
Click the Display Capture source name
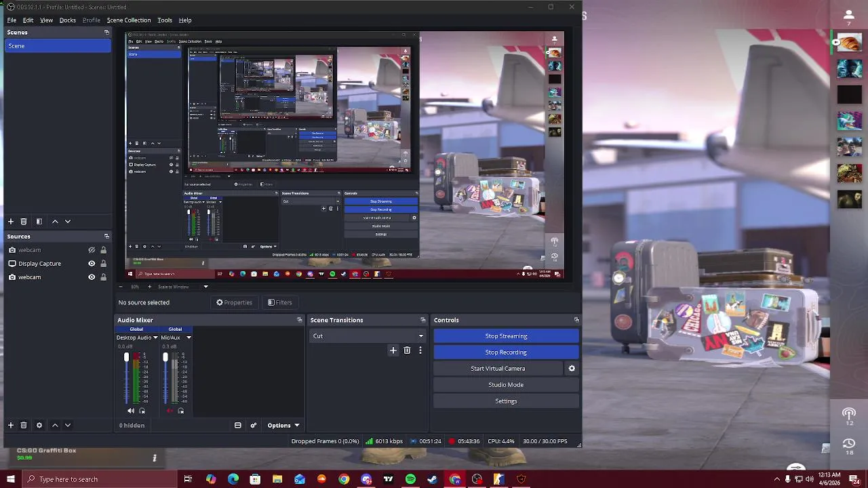coord(40,264)
